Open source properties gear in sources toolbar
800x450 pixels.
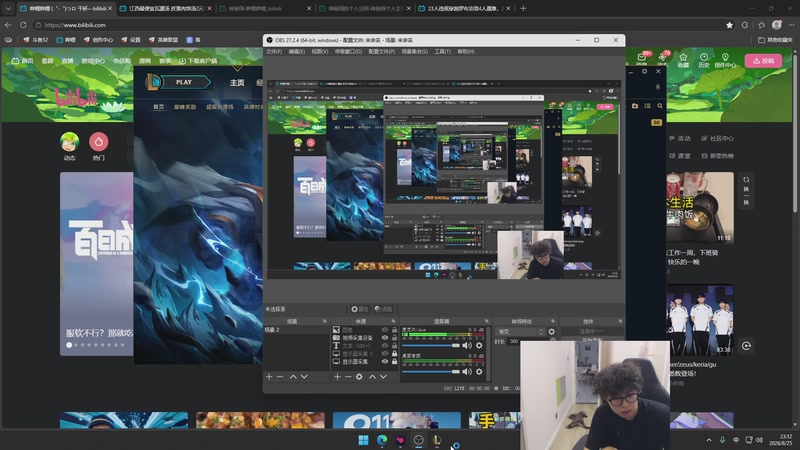click(x=359, y=377)
